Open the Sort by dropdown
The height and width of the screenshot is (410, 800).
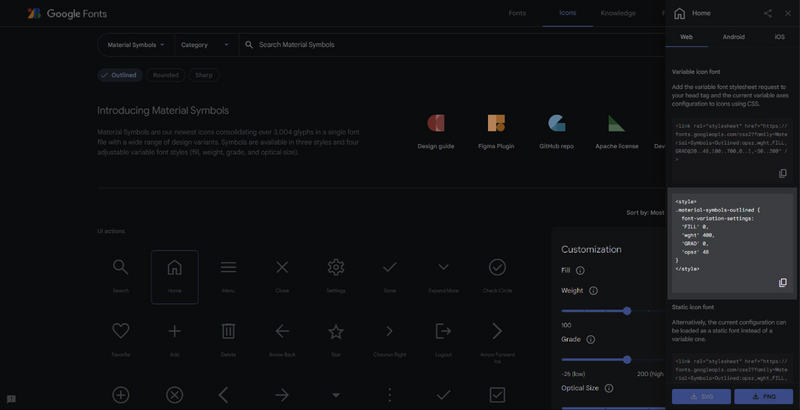tap(645, 213)
